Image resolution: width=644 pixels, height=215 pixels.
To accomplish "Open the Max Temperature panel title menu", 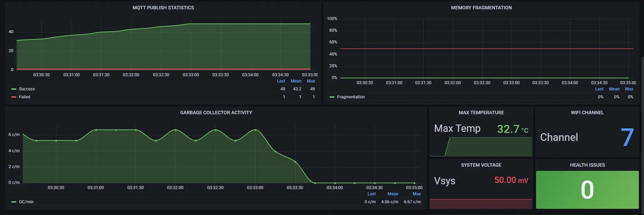I will tap(481, 113).
